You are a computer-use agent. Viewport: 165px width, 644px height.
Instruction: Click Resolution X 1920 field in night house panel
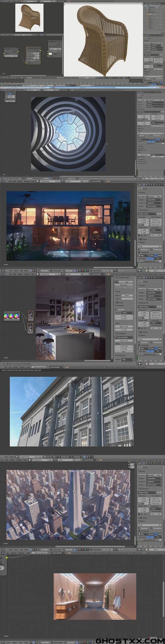pyautogui.click(x=143, y=220)
